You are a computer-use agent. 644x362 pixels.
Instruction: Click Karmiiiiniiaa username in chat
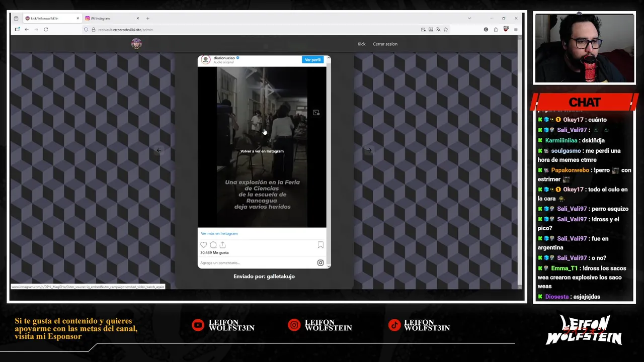[x=561, y=140]
